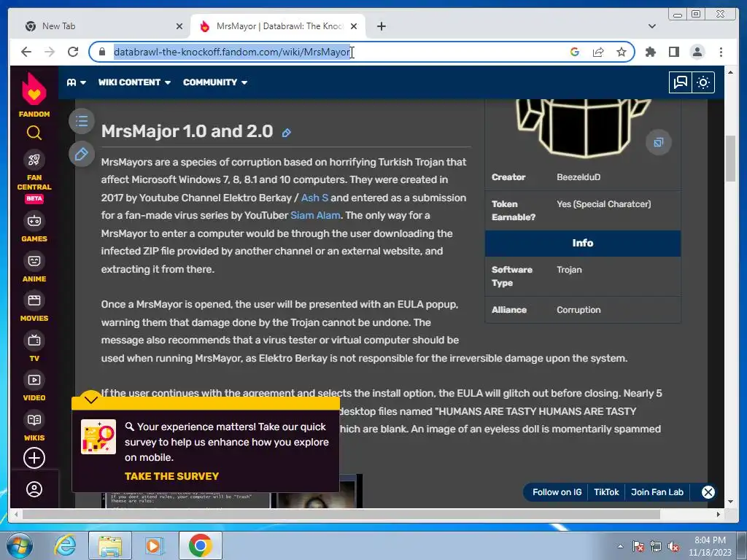Collapse the survey popup with the chevron
This screenshot has width=747, height=560.
point(91,400)
